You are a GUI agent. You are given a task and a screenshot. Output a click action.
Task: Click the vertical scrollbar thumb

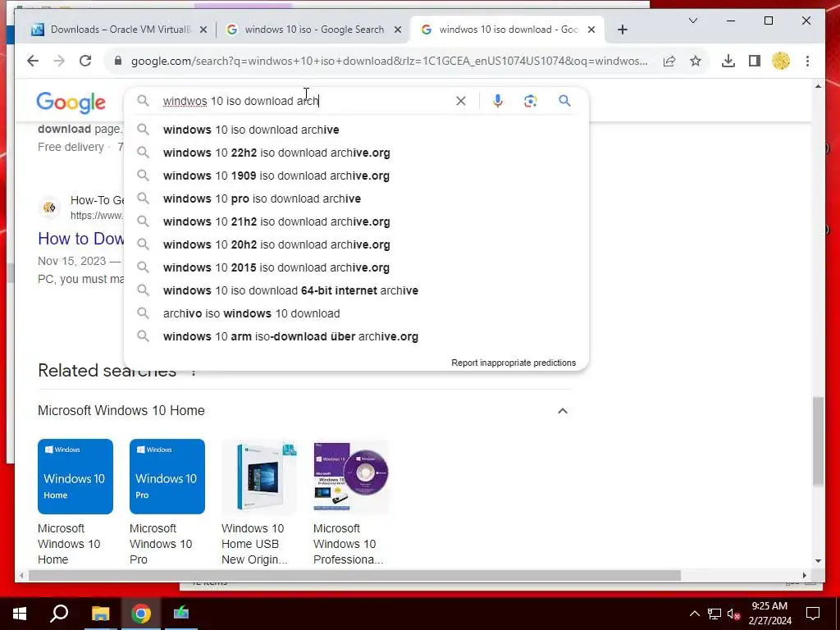818,441
